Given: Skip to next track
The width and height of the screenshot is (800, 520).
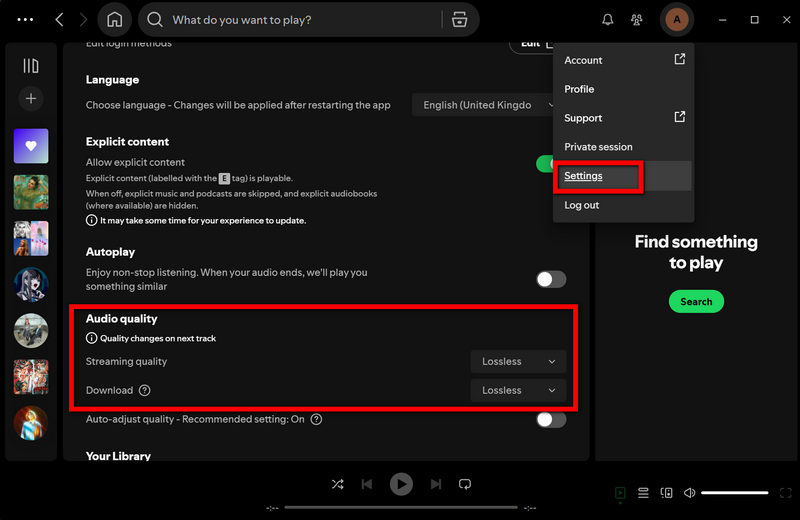Looking at the screenshot, I should [x=436, y=484].
